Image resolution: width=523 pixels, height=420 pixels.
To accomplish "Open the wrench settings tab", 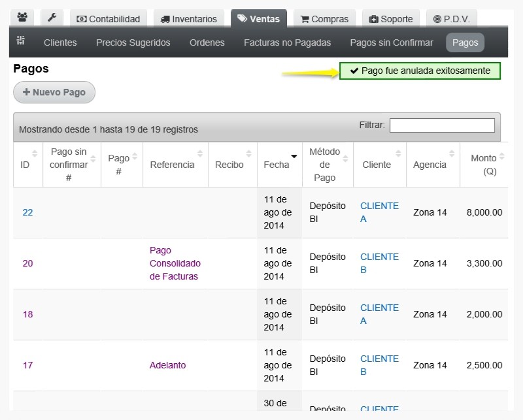I will [52, 18].
